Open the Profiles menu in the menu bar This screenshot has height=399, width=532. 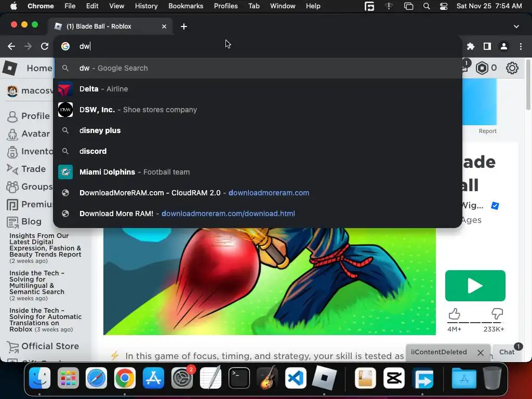(226, 6)
